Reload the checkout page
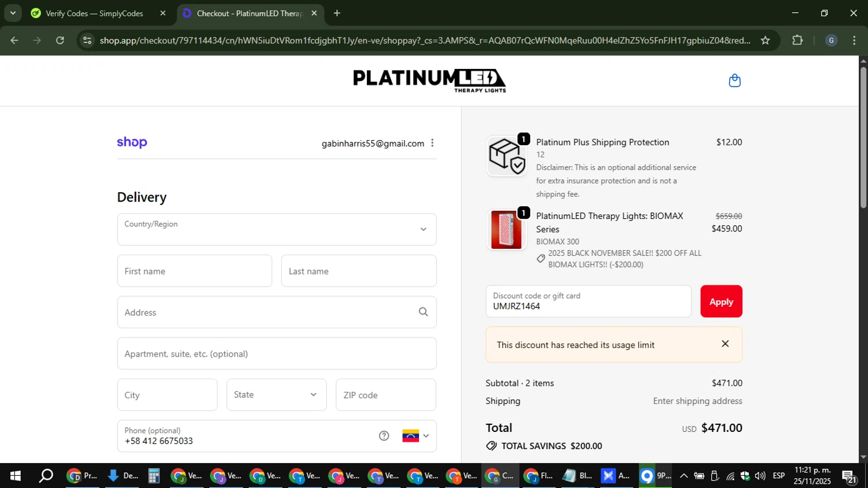This screenshot has height=488, width=868. 60,41
